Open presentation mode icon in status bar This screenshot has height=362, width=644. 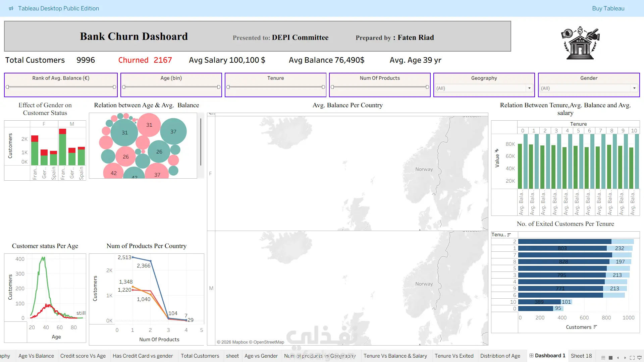(x=639, y=358)
